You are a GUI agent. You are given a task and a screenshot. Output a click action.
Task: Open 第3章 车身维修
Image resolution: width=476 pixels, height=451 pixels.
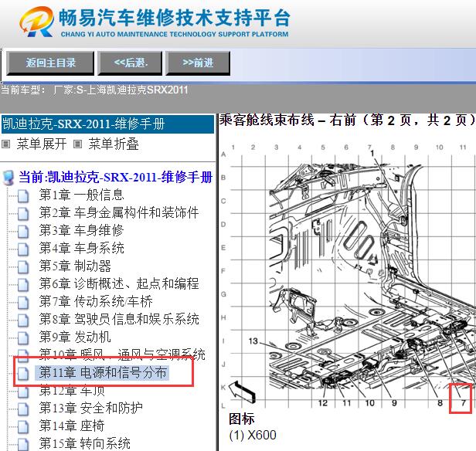coord(81,230)
